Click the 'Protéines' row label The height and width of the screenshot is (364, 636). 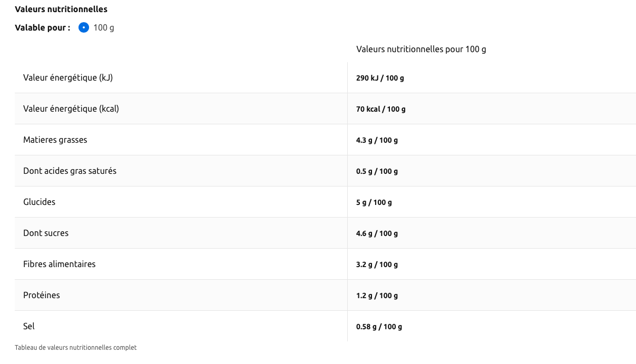(x=42, y=296)
